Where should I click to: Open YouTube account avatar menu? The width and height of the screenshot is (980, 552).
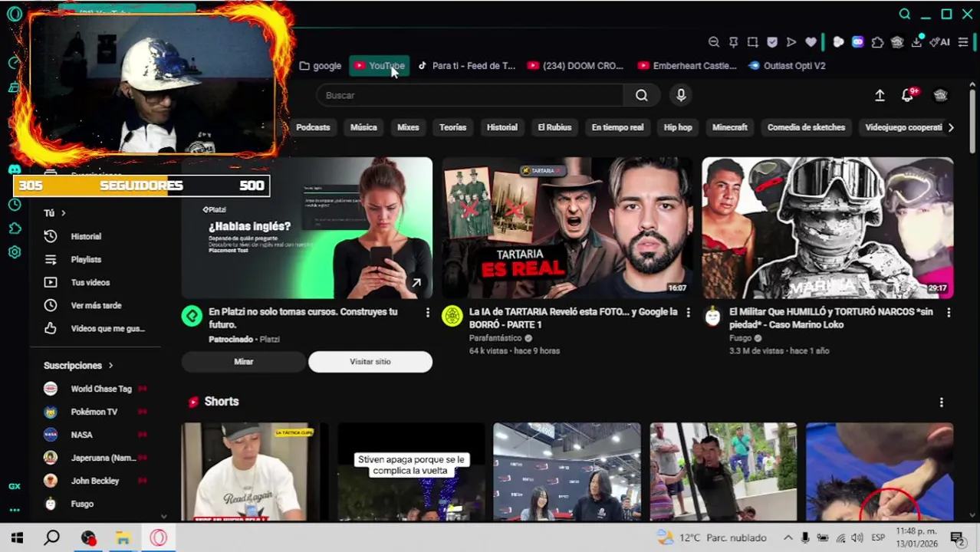(941, 95)
